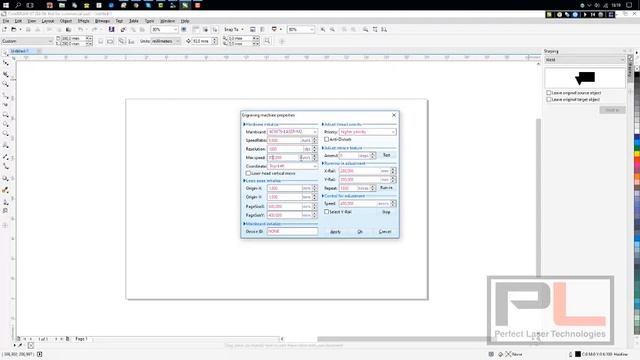This screenshot has height=360, width=640.
Task: Select the Polygon tool in the toolbox
Action: point(5,134)
